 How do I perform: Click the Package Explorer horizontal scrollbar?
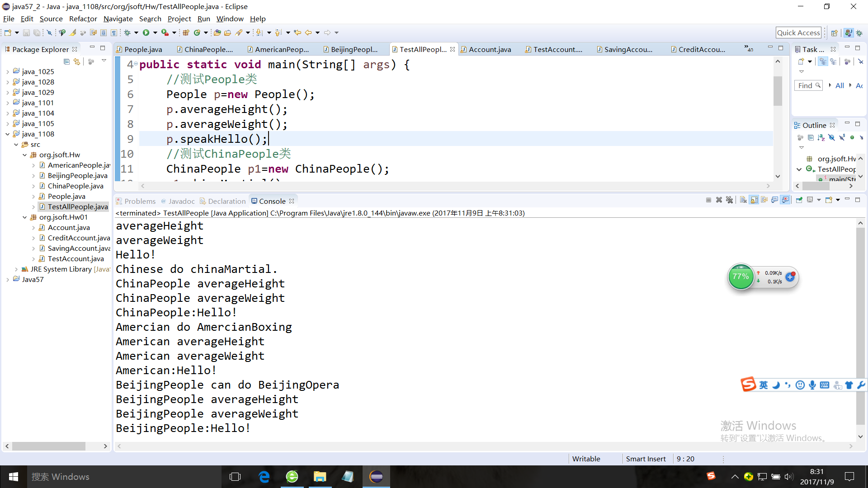tap(49, 446)
